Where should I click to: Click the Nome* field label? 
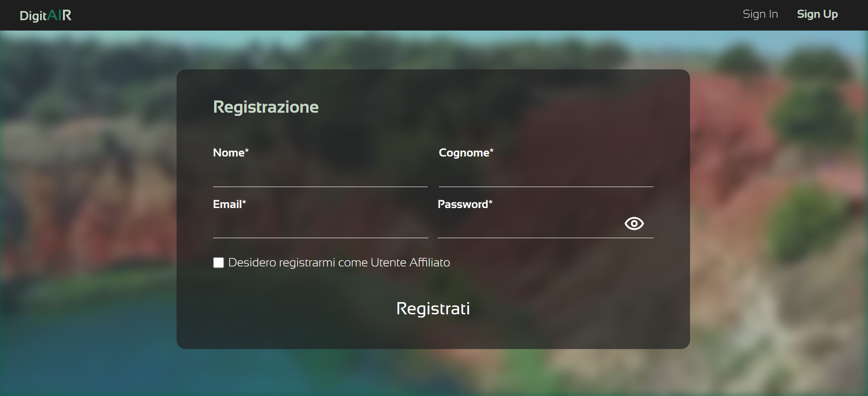[230, 152]
